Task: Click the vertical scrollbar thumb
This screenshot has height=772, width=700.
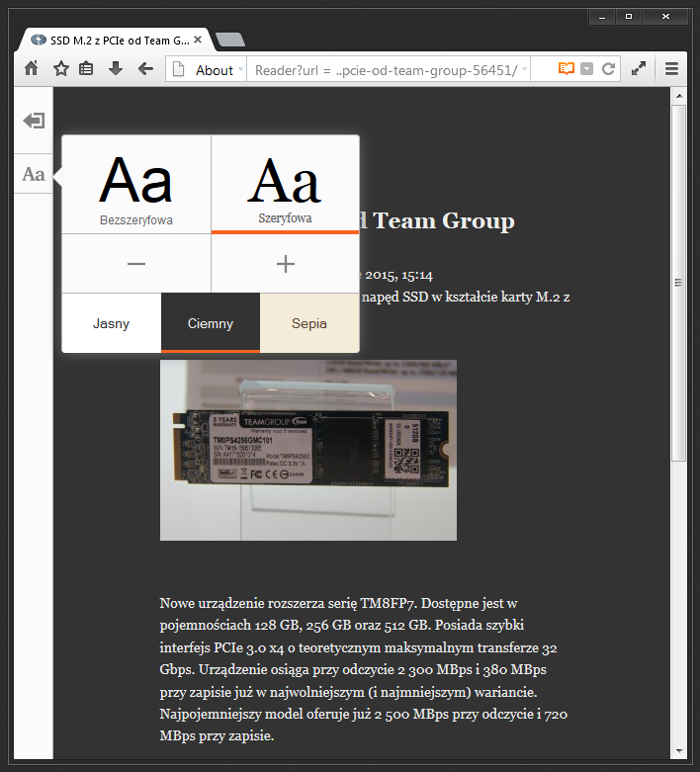Action: click(679, 283)
